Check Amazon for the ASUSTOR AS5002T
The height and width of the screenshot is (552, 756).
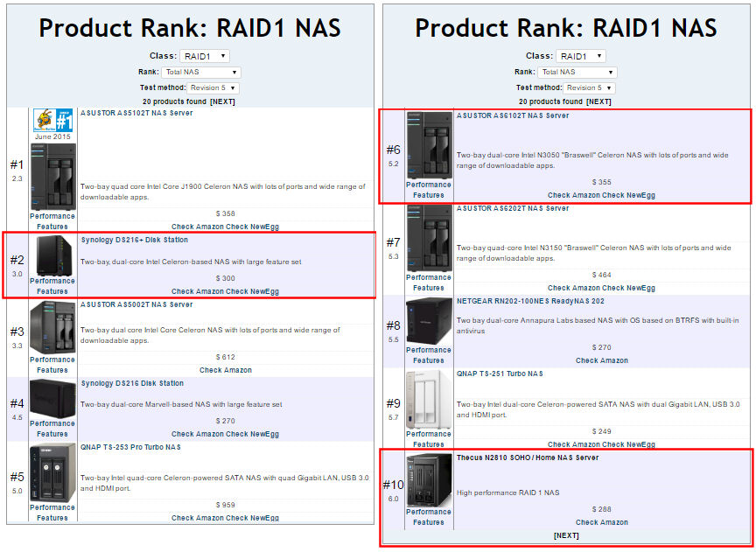tap(226, 370)
